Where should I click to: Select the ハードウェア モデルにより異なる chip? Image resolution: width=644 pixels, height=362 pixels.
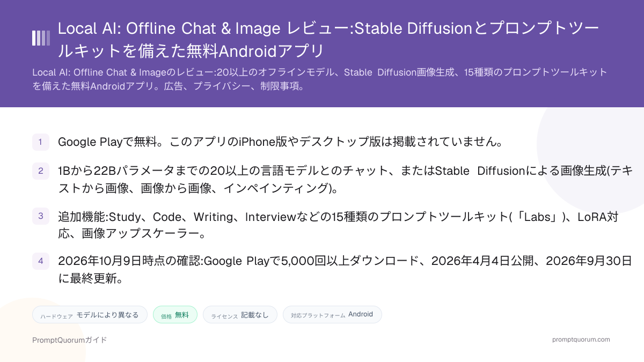90,315
